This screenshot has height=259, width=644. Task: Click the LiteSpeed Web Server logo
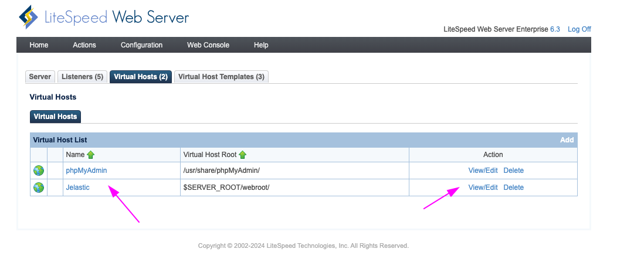pyautogui.click(x=104, y=18)
